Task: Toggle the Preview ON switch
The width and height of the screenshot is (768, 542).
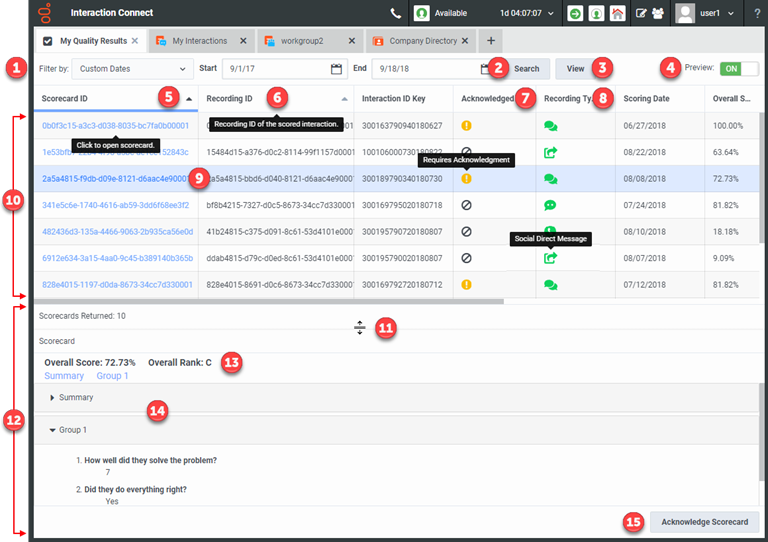Action: pyautogui.click(x=739, y=69)
